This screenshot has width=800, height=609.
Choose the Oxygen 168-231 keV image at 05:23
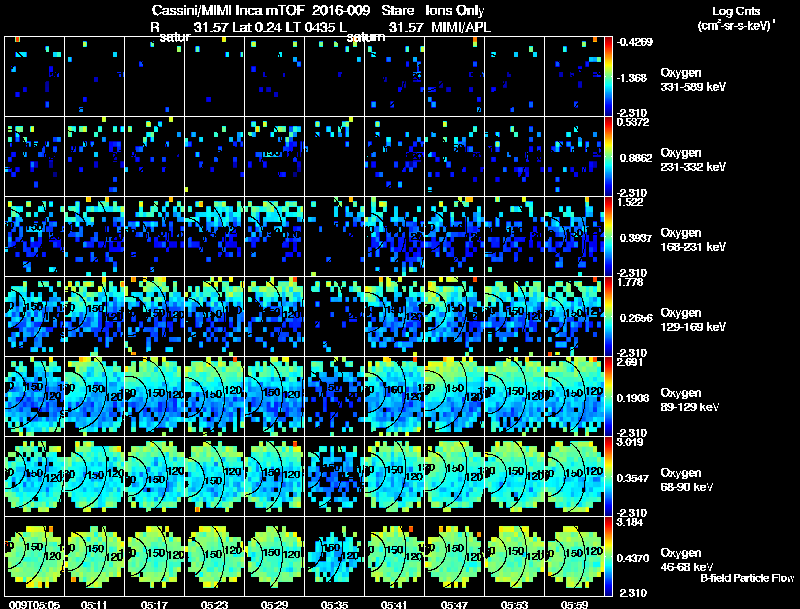[214, 236]
